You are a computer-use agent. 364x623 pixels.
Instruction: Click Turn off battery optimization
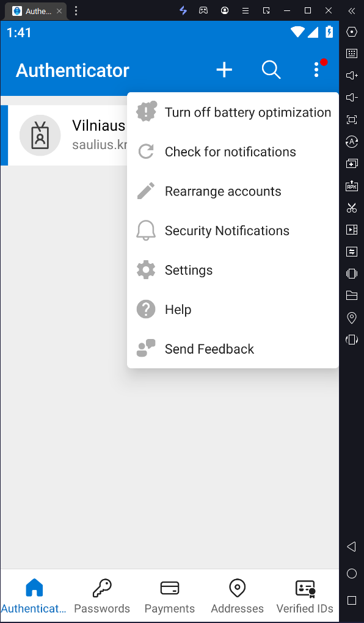point(248,112)
